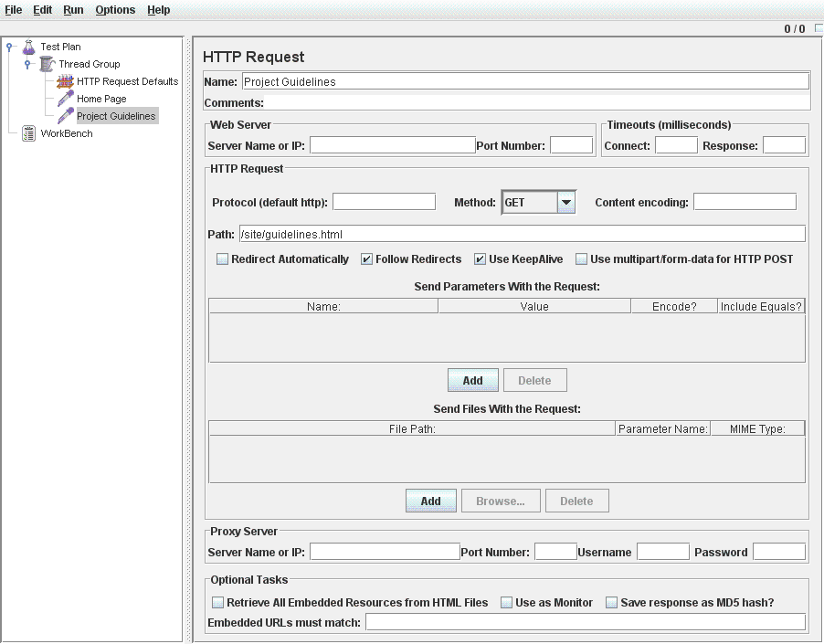The height and width of the screenshot is (644, 824).
Task: Click the Thread Group spool icon
Action: click(47, 64)
